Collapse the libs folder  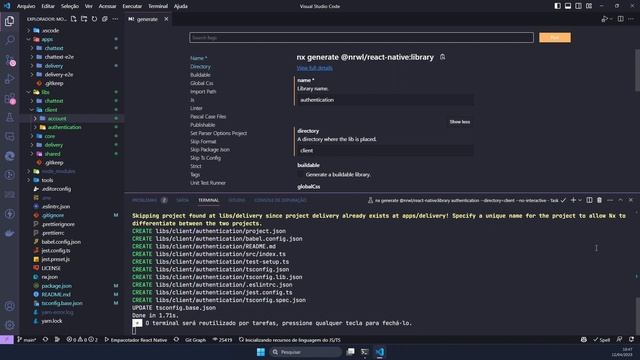[29, 92]
